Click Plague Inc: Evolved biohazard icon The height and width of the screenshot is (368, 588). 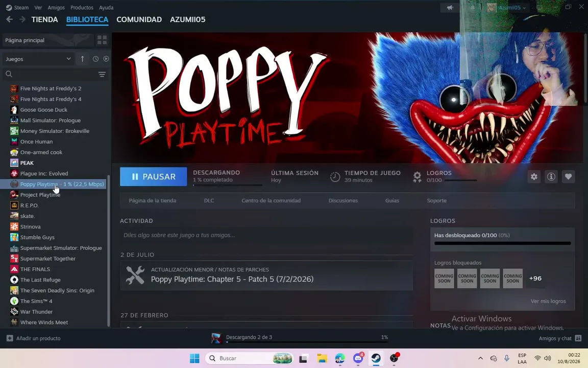tap(14, 173)
